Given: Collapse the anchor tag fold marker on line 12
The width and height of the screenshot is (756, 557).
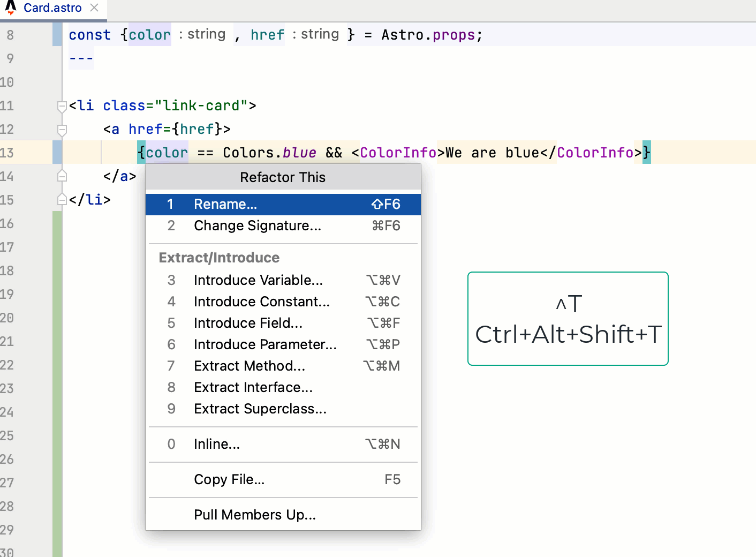Looking at the screenshot, I should (x=62, y=129).
